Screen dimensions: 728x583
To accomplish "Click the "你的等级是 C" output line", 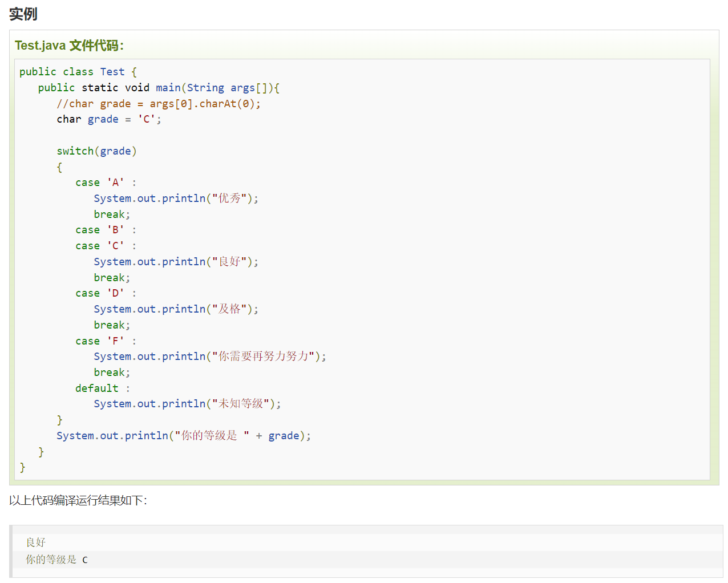I will [56, 560].
